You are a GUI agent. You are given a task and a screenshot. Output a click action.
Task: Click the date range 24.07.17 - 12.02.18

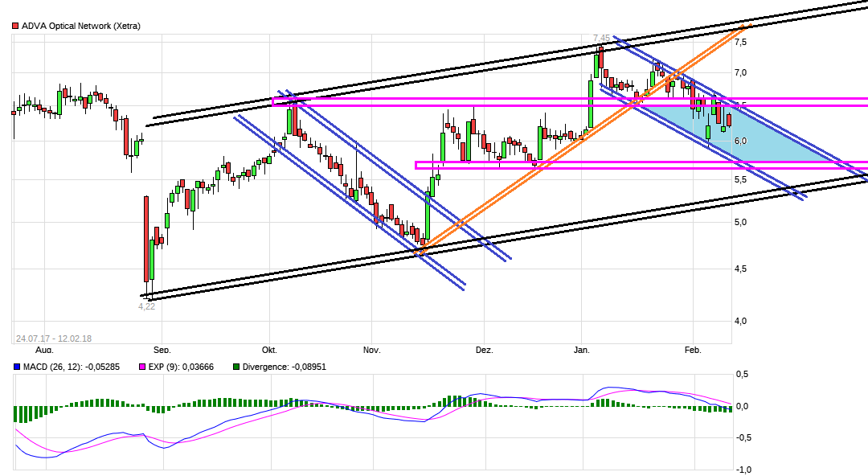56,336
